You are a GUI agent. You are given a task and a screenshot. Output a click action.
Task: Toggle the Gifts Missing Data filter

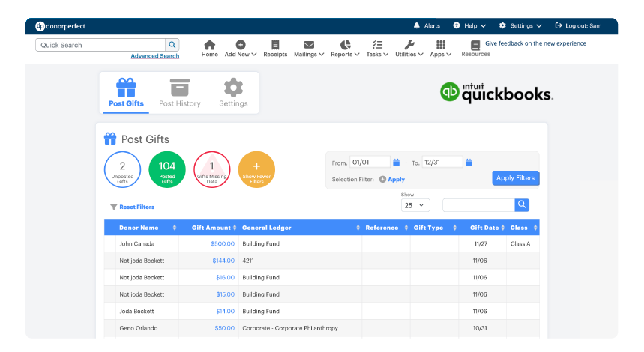pos(212,170)
